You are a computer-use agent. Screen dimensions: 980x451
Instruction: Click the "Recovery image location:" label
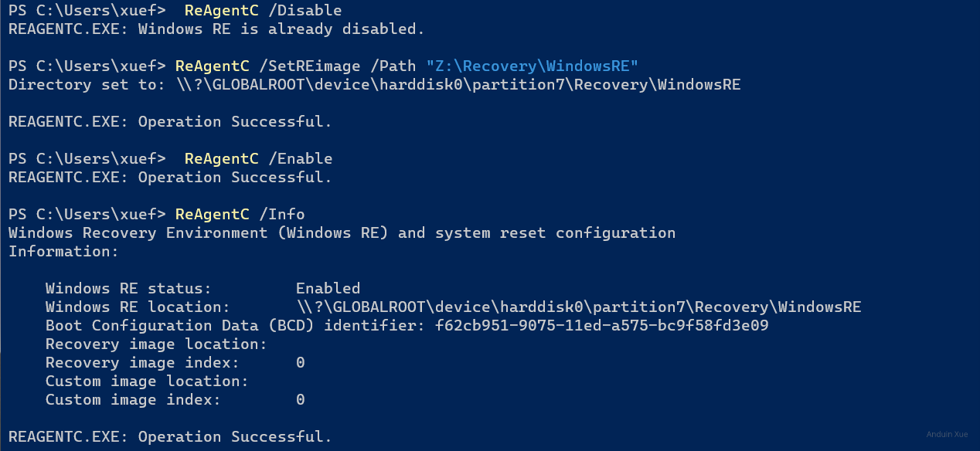156,344
